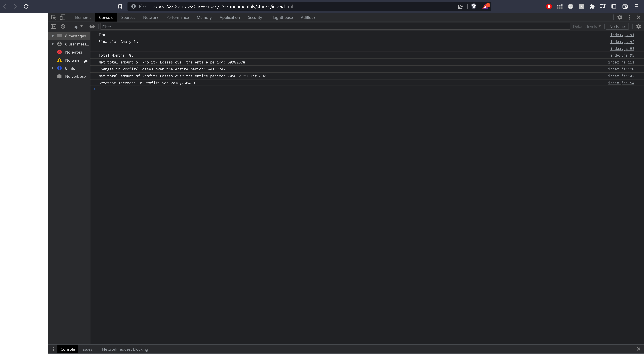Screen dimensions: 644x354
Task: Click the No Issues button
Action: (x=618, y=26)
